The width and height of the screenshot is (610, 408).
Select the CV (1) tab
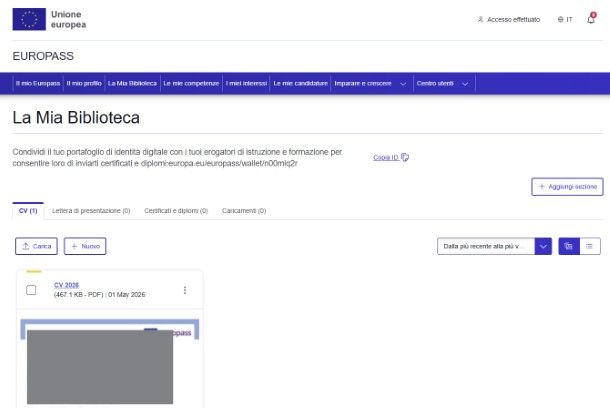[28, 211]
